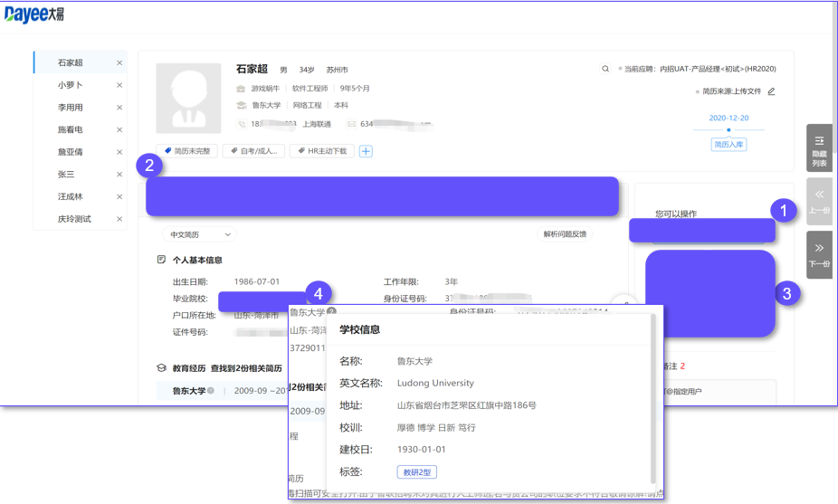This screenshot has width=838, height=504.
Task: Click the 个人基本信息 section icon
Action: pos(161,260)
